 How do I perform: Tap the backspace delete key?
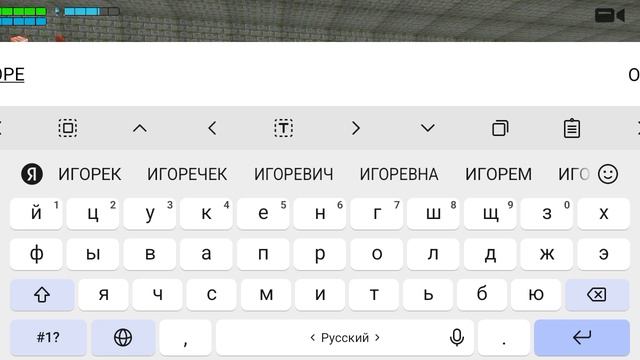tap(597, 294)
